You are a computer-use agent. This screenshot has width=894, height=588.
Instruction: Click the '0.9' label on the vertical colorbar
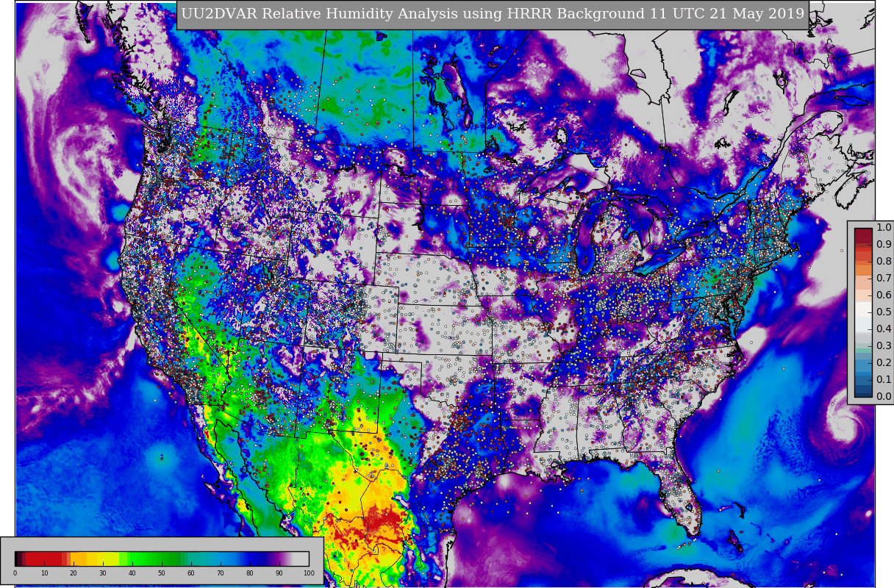click(884, 244)
